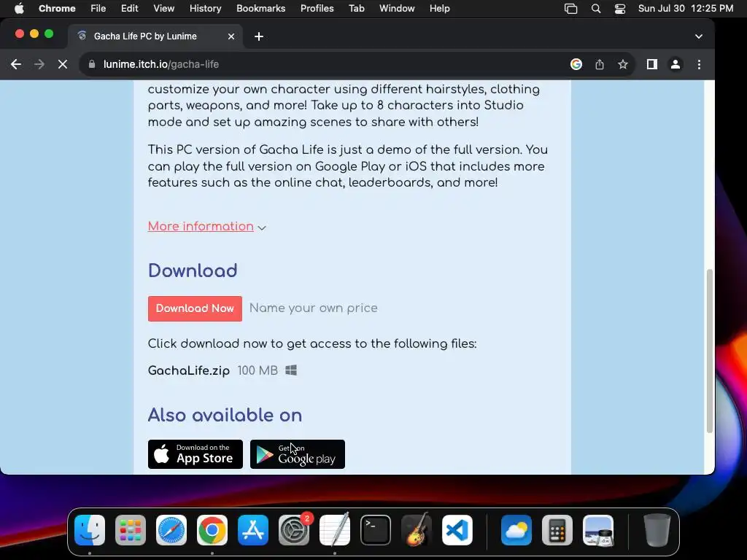Viewport: 747px width, 560px height.
Task: Click Get it on Google Play badge
Action: 298,454
